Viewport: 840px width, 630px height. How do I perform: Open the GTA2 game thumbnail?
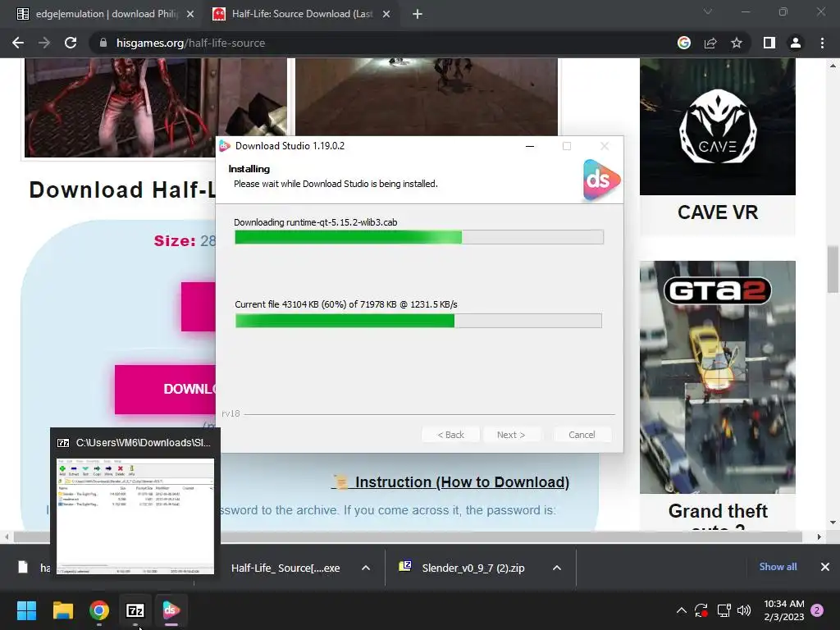click(x=718, y=377)
